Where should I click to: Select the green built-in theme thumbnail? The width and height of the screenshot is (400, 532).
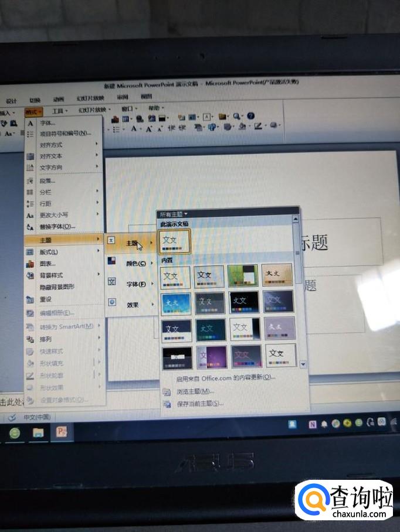(x=243, y=275)
